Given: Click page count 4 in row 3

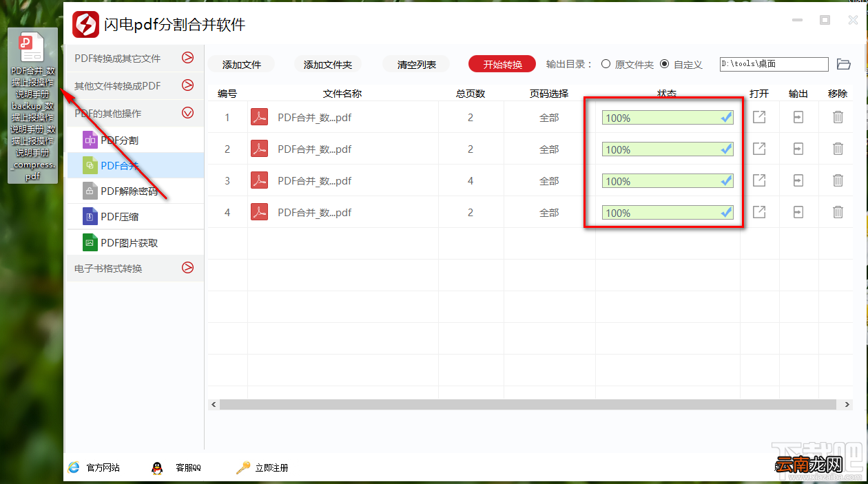Looking at the screenshot, I should 471,181.
